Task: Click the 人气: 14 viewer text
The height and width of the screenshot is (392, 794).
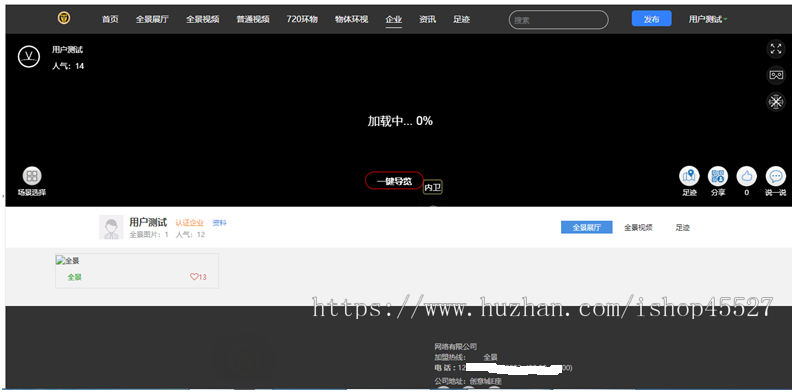Action: 68,66
